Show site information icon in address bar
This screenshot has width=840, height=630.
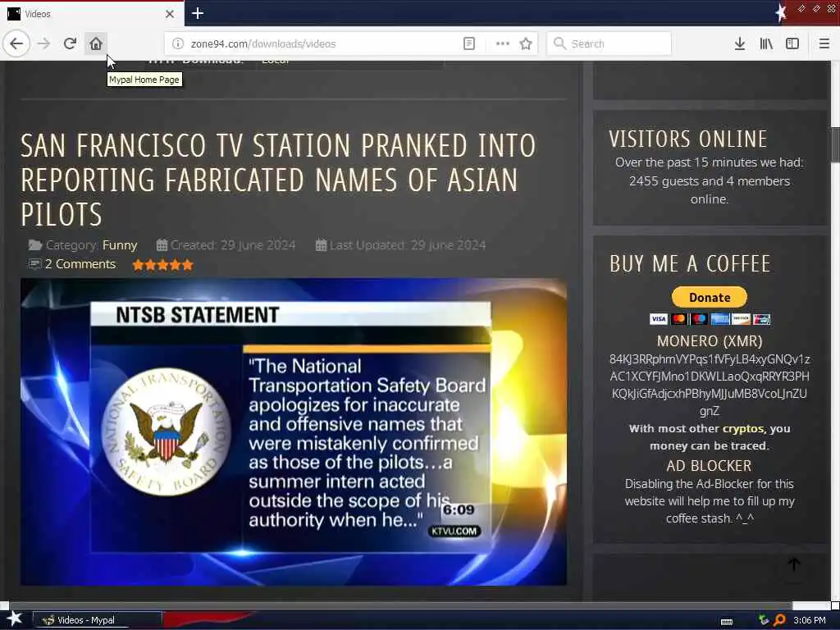(178, 43)
